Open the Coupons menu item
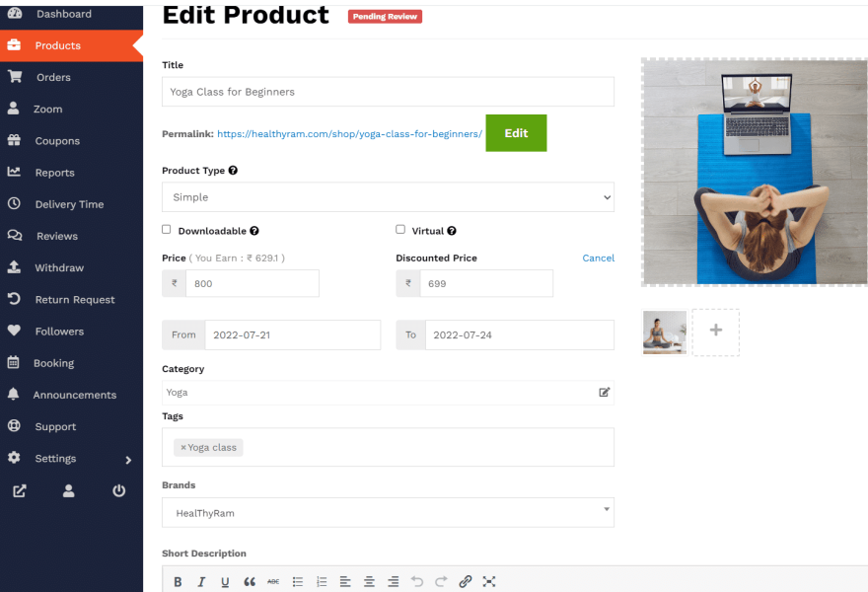868x592 pixels. [71, 141]
